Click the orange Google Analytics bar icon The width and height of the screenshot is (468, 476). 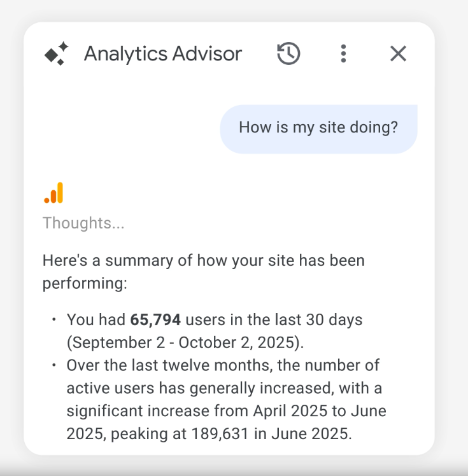[x=54, y=192]
